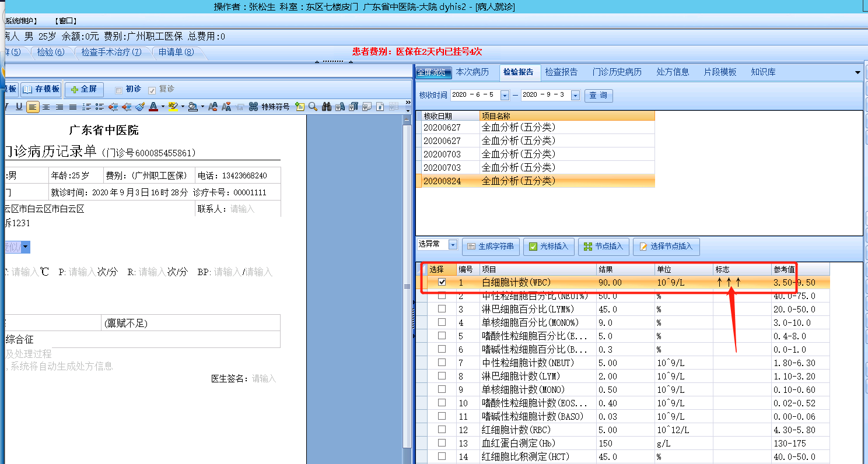Click the 查询 query button
868x464 pixels.
[x=598, y=95]
